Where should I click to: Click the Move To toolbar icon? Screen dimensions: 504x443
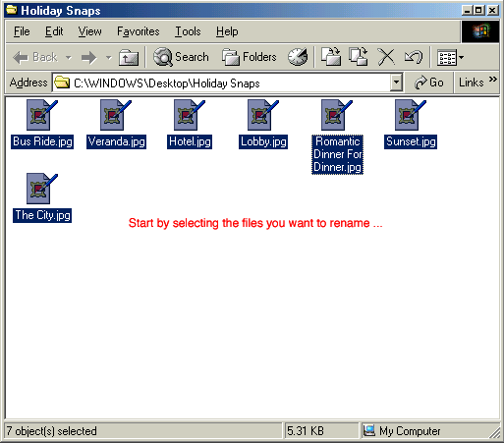pos(331,57)
